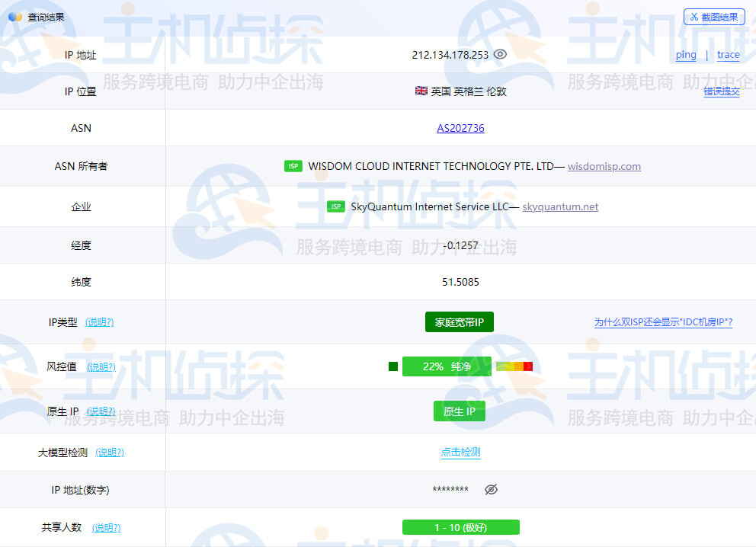Screen dimensions: 756x547
Task: Click the yellow-to-red risk gradient bar
Action: tap(514, 366)
